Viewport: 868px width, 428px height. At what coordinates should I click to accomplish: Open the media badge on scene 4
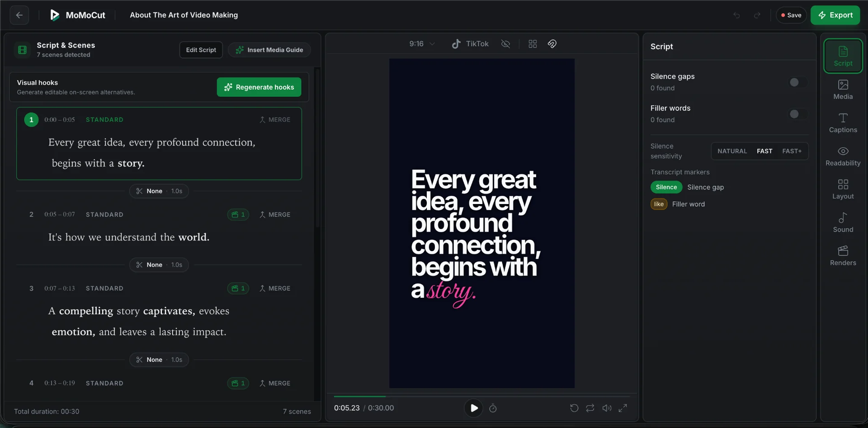(x=238, y=383)
